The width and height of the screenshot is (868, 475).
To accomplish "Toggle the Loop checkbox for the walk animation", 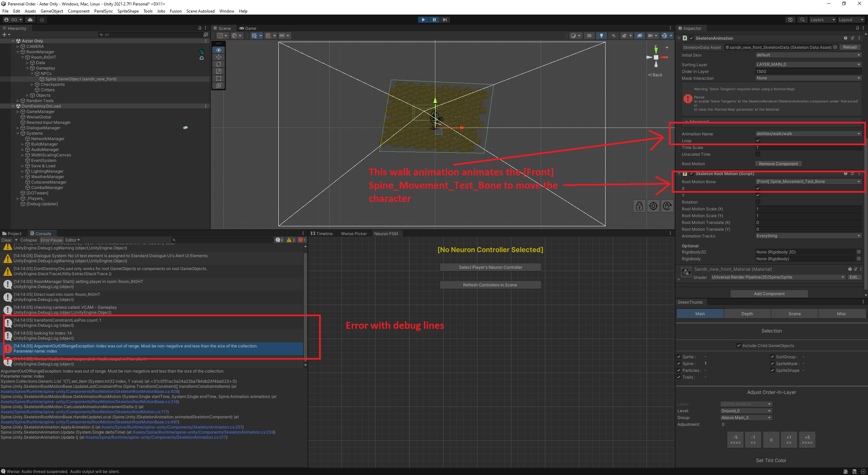I will [x=758, y=140].
